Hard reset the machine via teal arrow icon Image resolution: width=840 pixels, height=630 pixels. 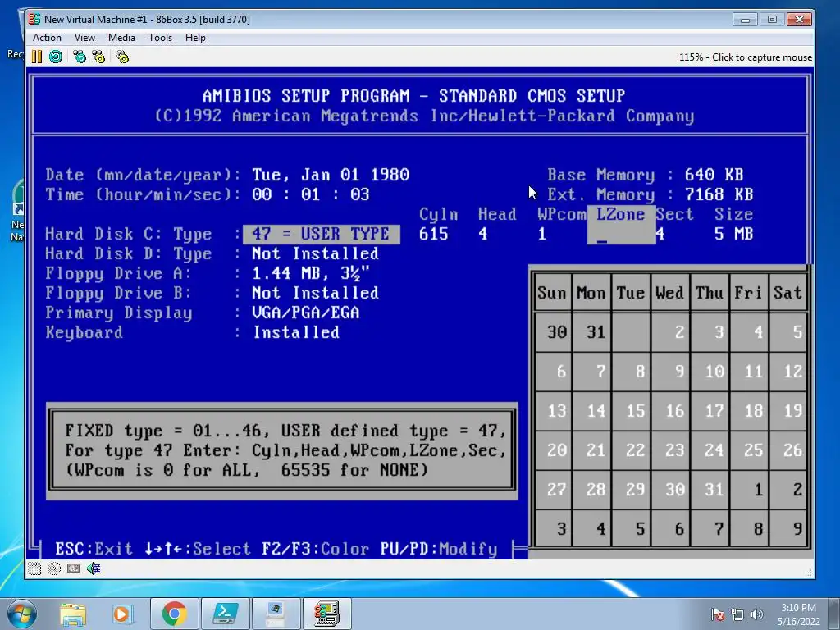tap(56, 57)
